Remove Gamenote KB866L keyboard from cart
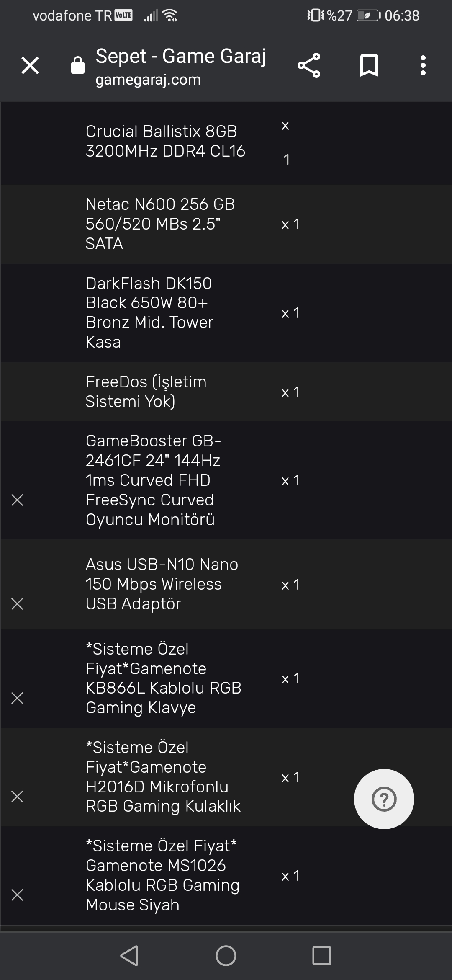 [17, 698]
